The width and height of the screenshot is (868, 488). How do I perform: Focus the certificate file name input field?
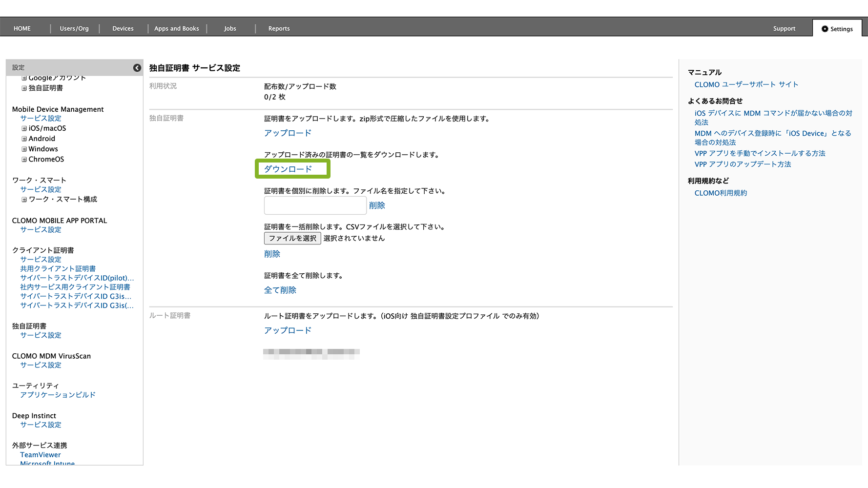[x=315, y=205]
